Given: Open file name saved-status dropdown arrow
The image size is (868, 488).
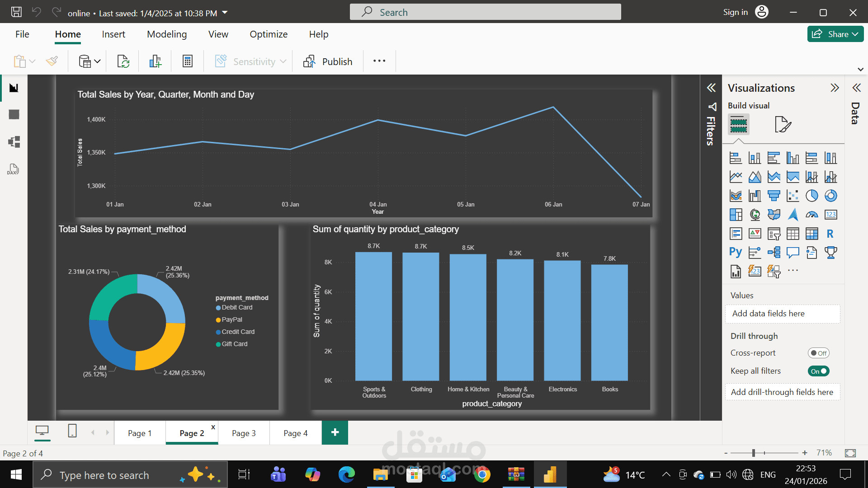Looking at the screenshot, I should point(225,13).
